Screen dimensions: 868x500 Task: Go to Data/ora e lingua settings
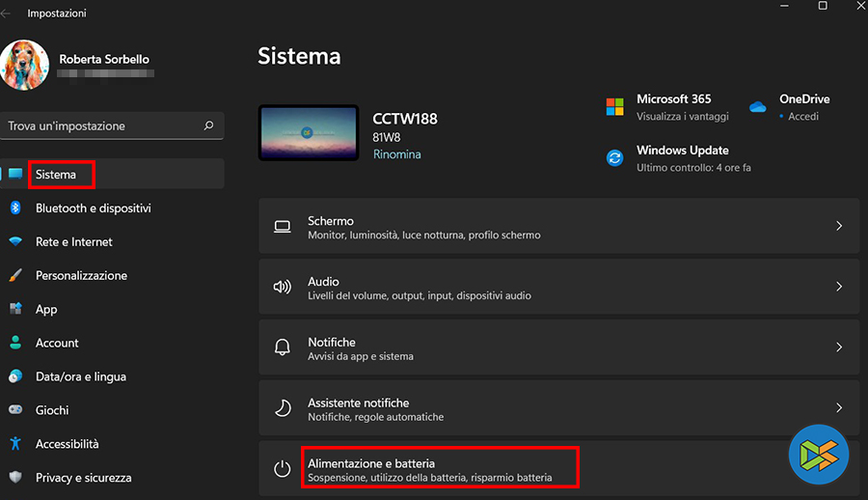pos(81,376)
